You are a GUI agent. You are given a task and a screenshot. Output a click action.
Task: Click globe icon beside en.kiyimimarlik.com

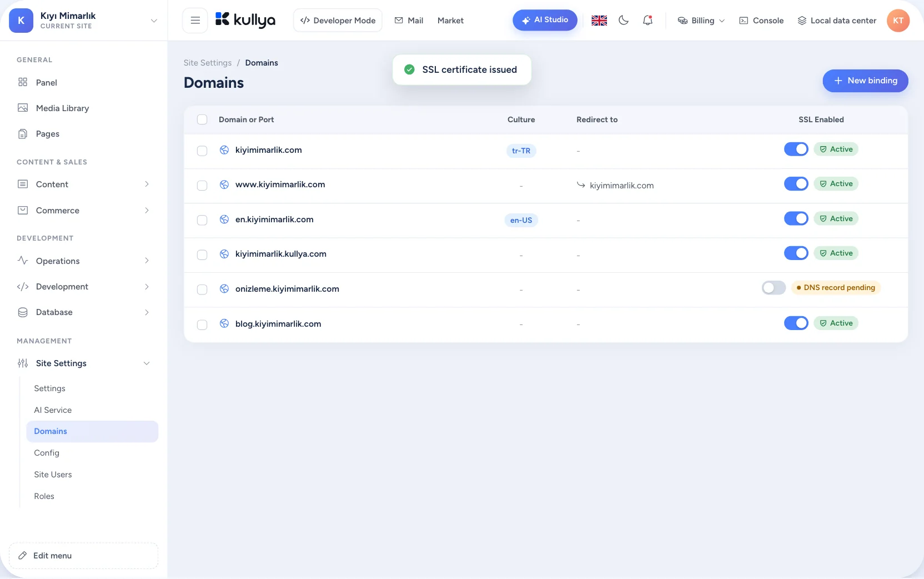point(224,219)
